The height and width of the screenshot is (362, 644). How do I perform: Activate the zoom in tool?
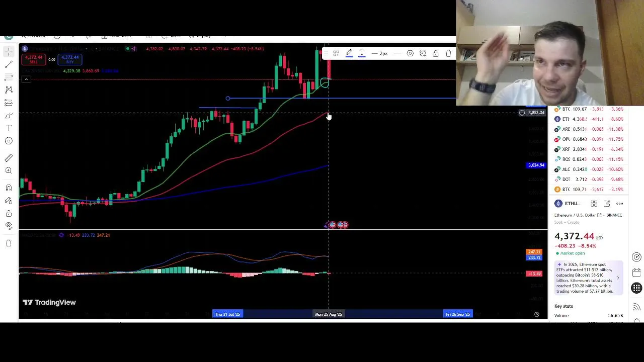point(9,171)
